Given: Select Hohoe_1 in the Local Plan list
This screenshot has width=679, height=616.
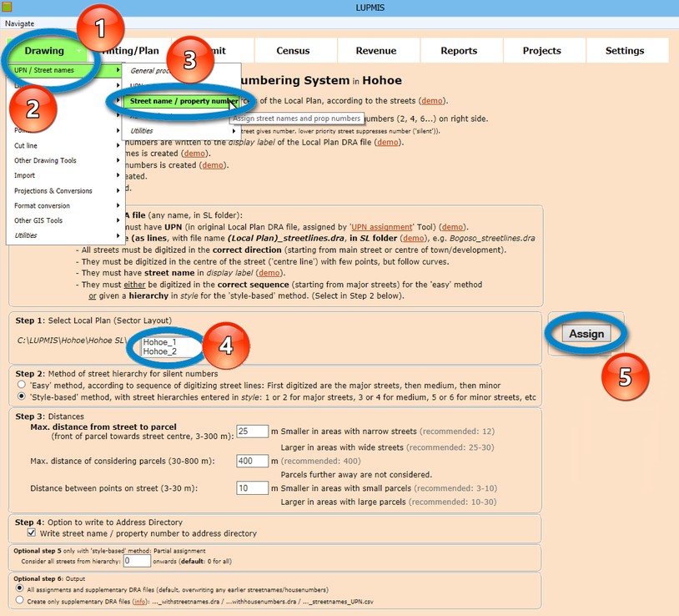Looking at the screenshot, I should (160, 342).
